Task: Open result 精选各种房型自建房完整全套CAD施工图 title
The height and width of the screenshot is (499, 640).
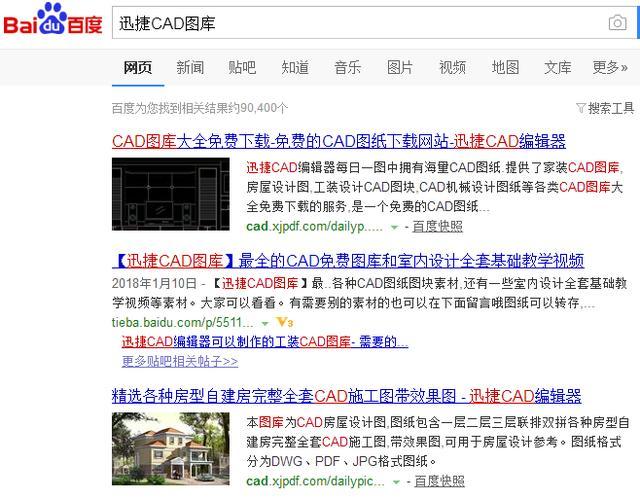Action: tap(347, 396)
